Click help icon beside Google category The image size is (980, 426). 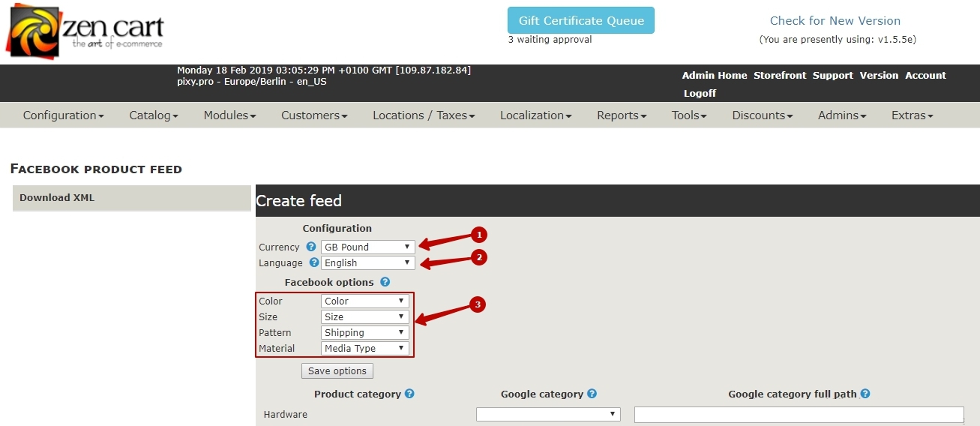(x=592, y=394)
